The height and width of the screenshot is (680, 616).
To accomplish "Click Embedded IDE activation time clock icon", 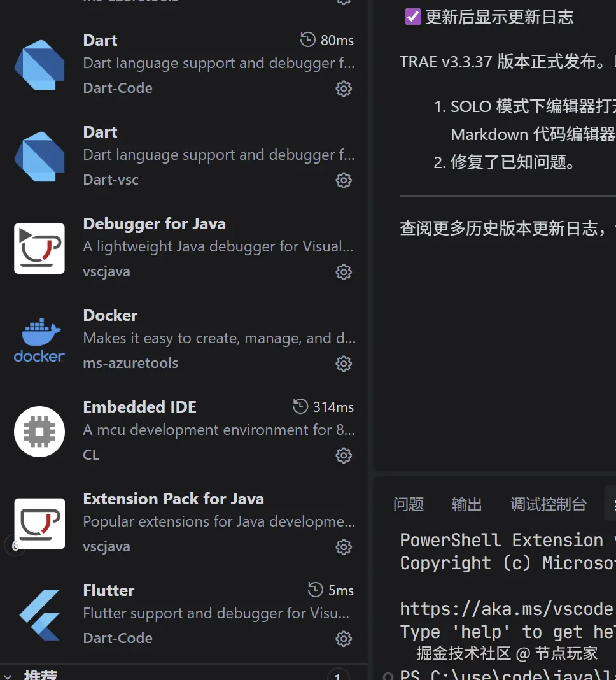I will [x=300, y=406].
